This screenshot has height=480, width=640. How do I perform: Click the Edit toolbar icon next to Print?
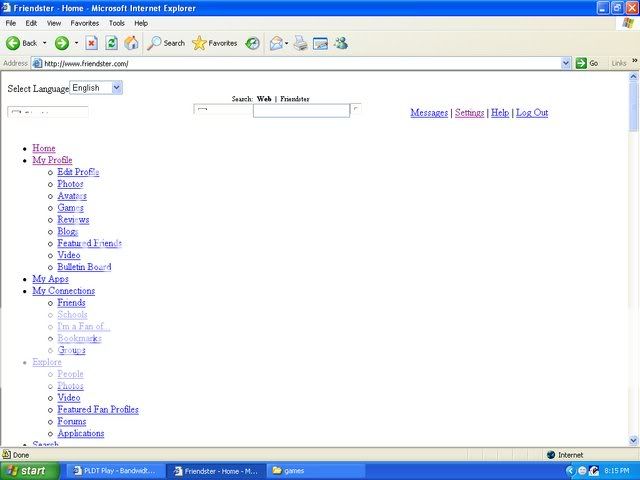coord(320,43)
